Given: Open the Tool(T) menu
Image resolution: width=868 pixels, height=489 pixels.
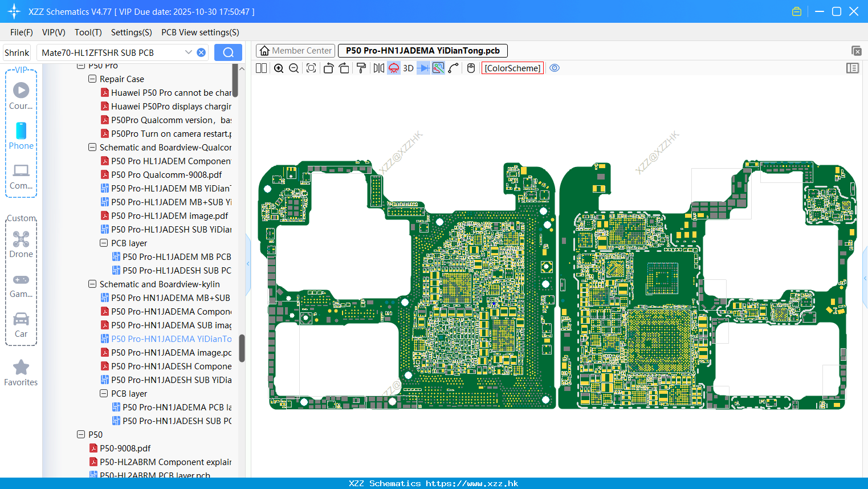Looking at the screenshot, I should click(x=88, y=32).
